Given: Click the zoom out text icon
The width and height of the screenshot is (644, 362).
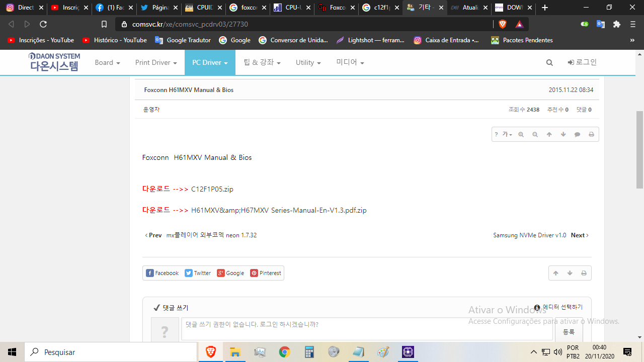Looking at the screenshot, I should coord(535,134).
